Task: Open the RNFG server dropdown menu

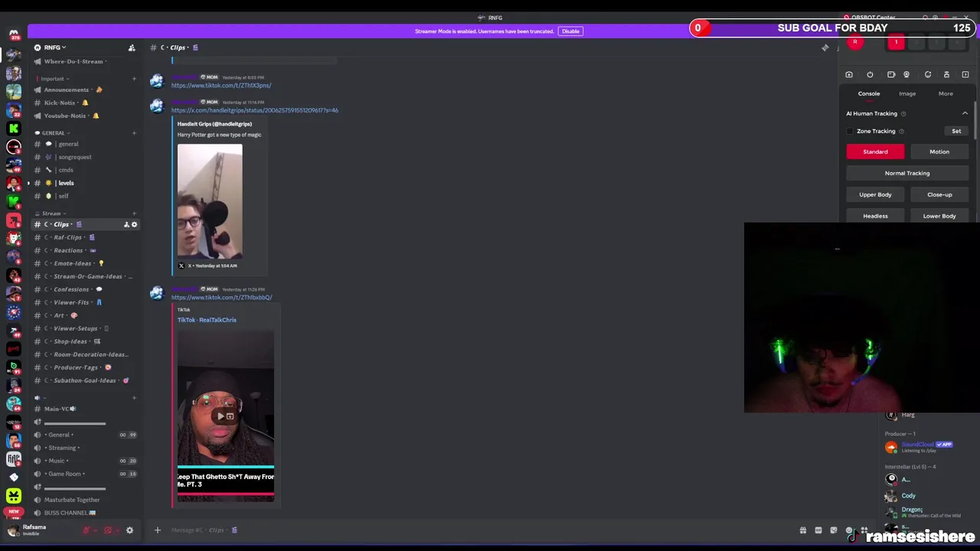Action: (x=52, y=47)
